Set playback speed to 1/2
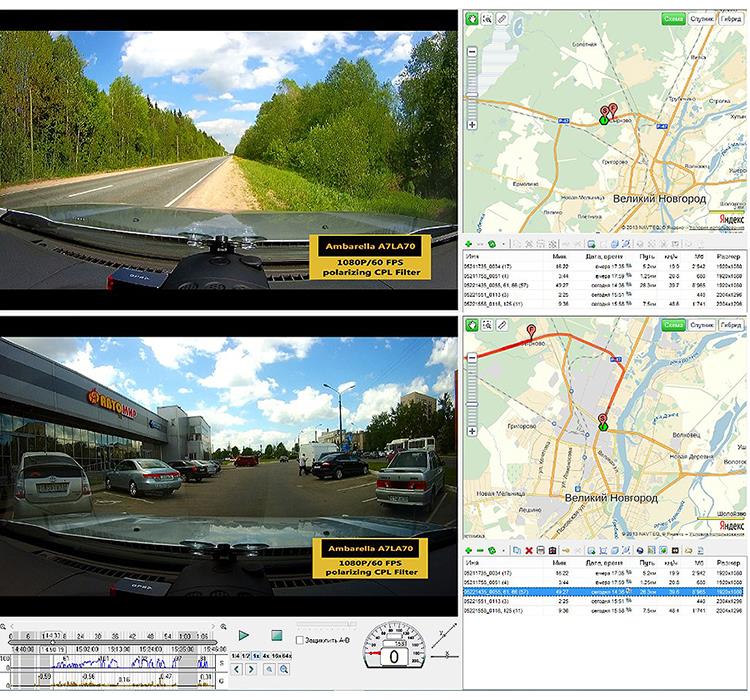 click(x=246, y=656)
